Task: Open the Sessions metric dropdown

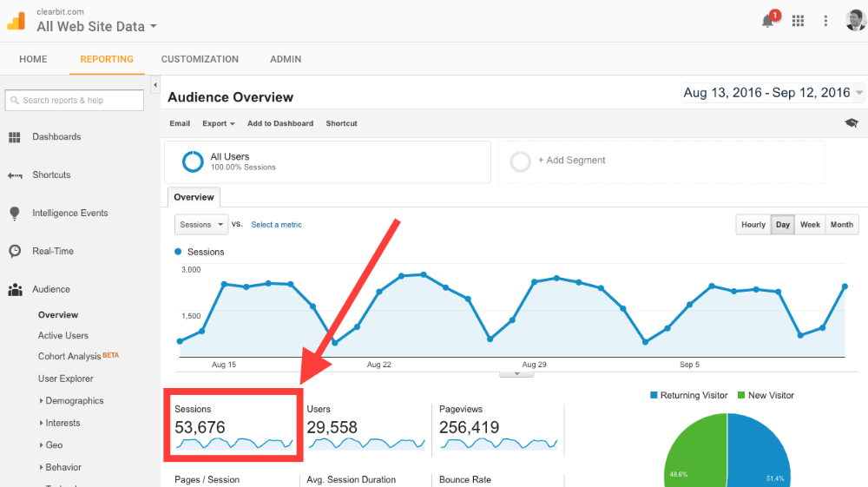Action: (201, 225)
